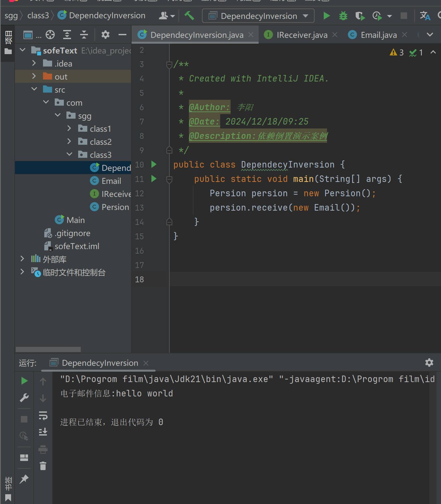Toggle pin tab in run panel
The height and width of the screenshot is (504, 441).
pyautogui.click(x=24, y=479)
